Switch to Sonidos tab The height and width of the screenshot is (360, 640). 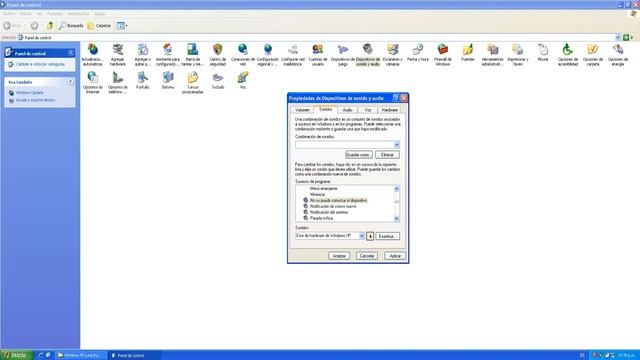click(x=325, y=109)
